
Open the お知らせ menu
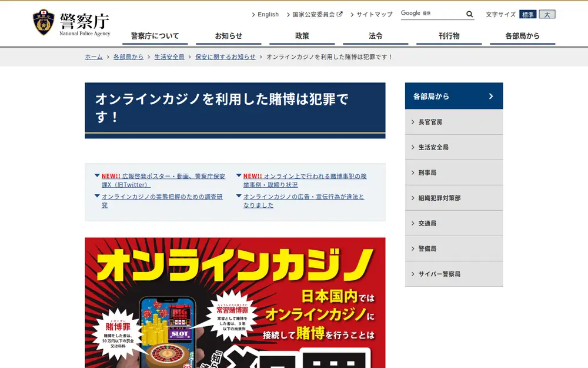coord(228,36)
